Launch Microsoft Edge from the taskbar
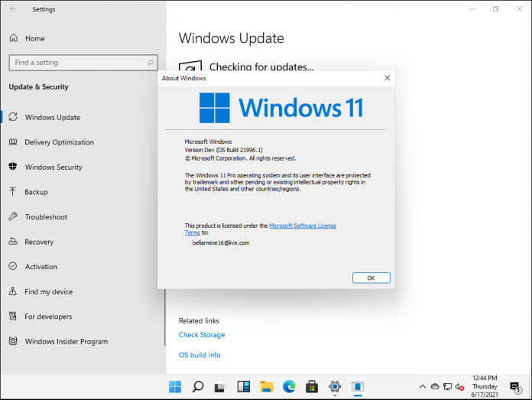This screenshot has height=400, width=532. (x=289, y=386)
